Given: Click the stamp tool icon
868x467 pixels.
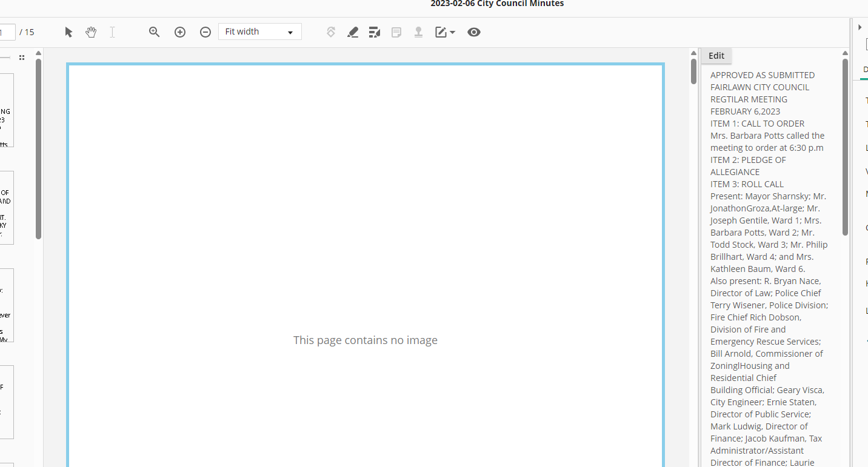Looking at the screenshot, I should [x=418, y=32].
